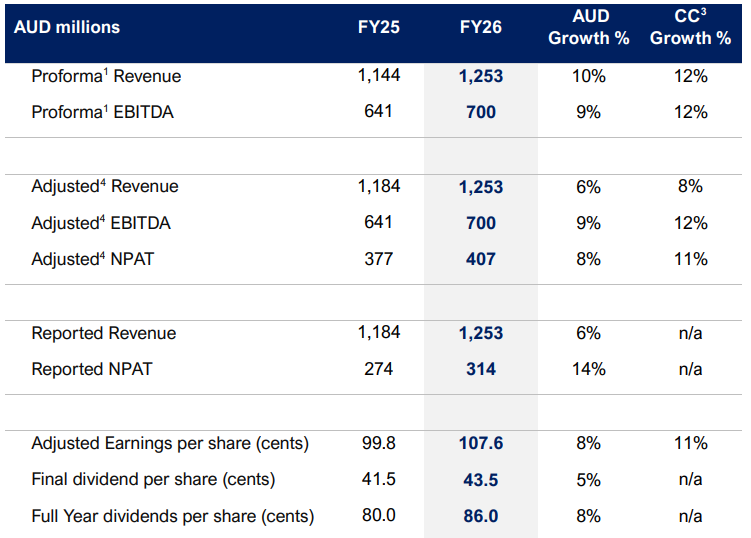This screenshot has width=751, height=538.
Task: Select the 'Adjusted Revenue' row label
Action: [104, 186]
